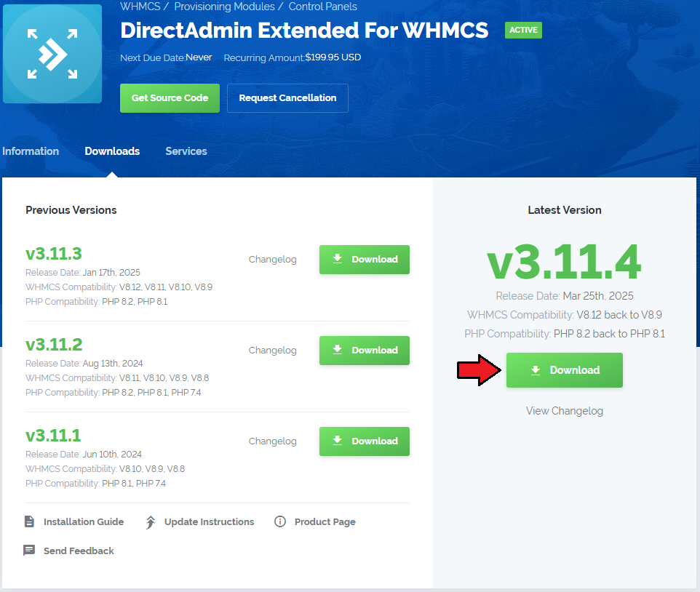Open View Changelog for latest version
The image size is (700, 592).
click(564, 411)
